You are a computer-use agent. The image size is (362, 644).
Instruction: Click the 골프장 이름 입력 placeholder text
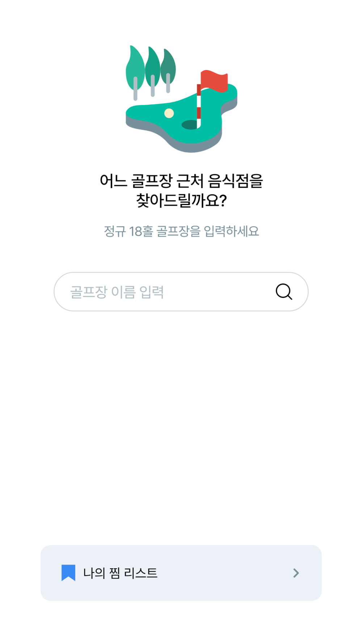117,292
